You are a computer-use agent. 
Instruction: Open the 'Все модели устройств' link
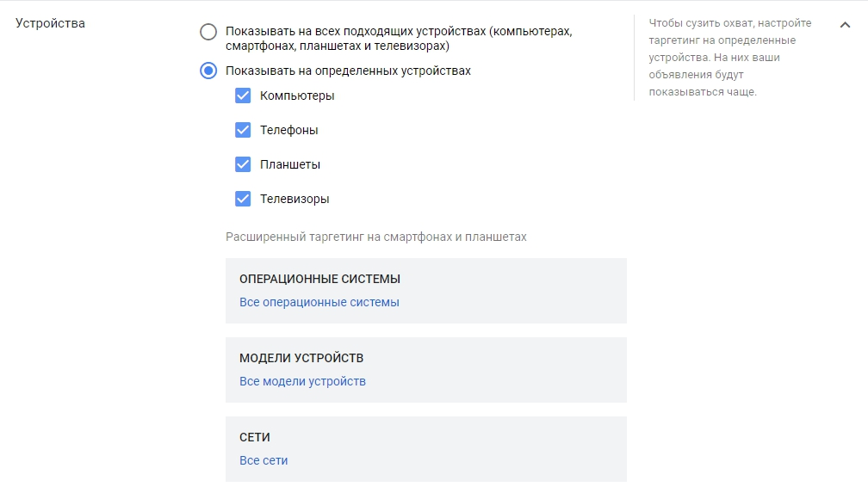click(302, 381)
